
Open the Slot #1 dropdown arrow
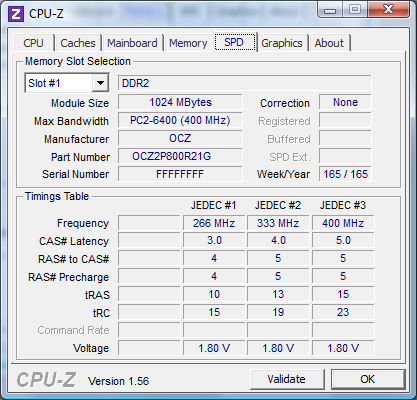click(100, 83)
